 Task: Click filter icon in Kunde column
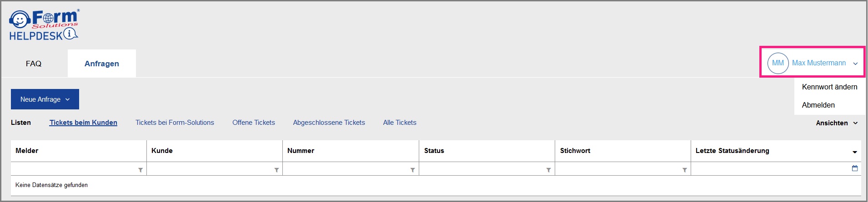(276, 170)
